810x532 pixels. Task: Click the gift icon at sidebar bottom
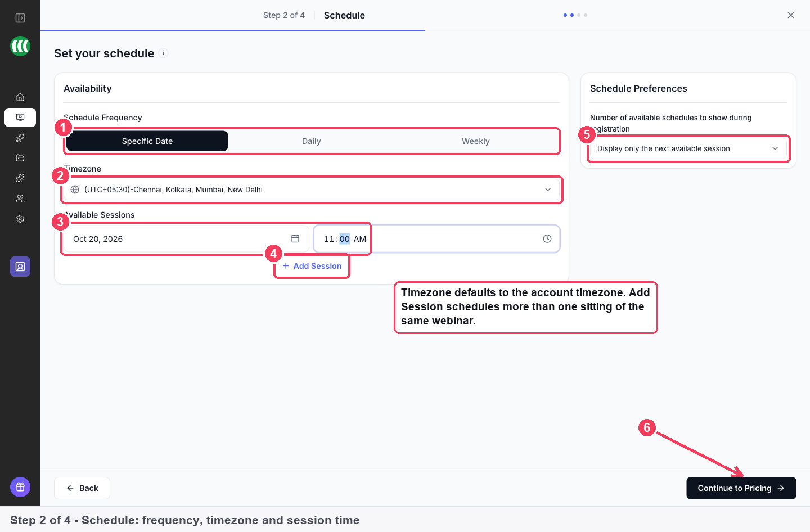coord(20,487)
